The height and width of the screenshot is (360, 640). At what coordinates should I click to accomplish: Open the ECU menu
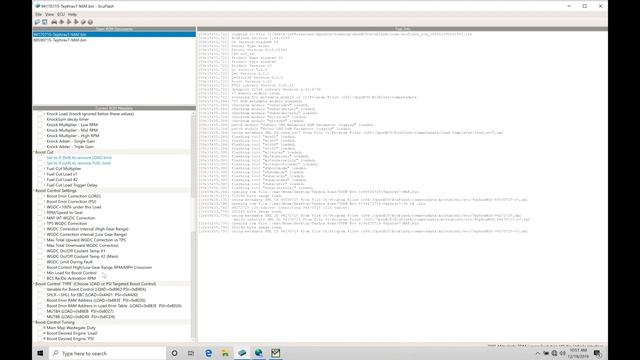[x=61, y=14]
